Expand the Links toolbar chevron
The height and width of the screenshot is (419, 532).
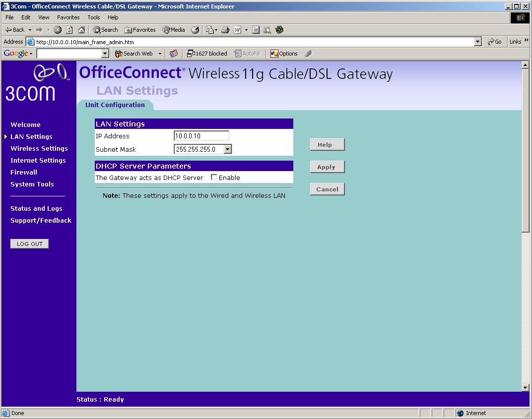(x=526, y=40)
